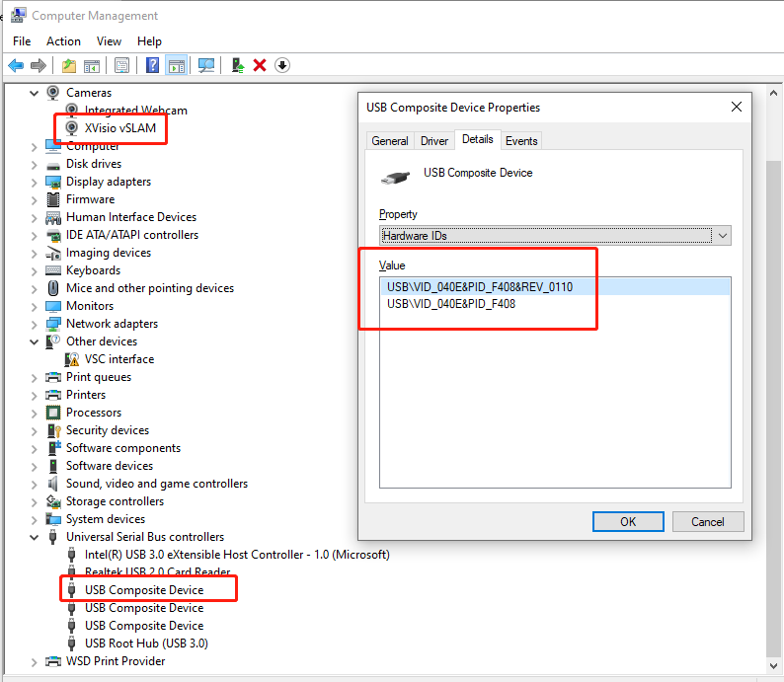
Task: Expand the Keyboards category
Action: click(34, 271)
